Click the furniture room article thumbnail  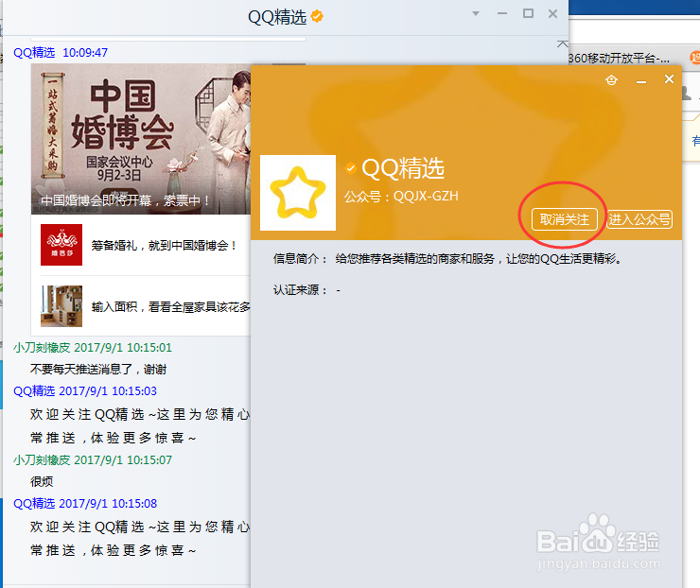click(x=61, y=306)
